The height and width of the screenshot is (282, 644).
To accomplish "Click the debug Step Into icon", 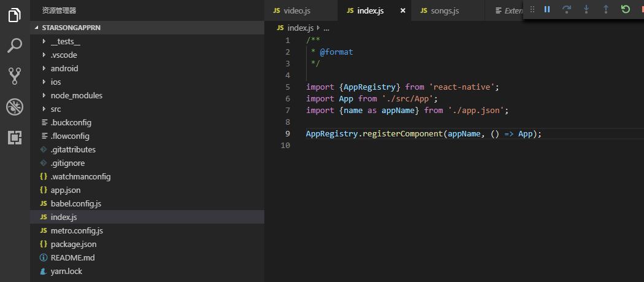I will pos(586,9).
